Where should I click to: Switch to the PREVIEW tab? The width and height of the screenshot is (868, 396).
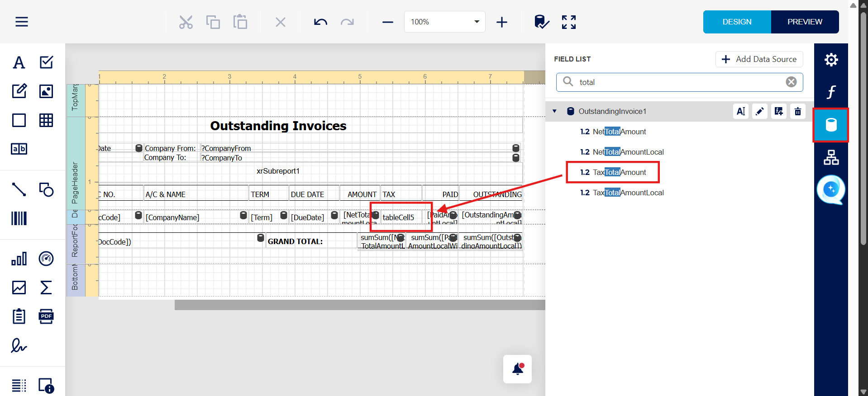[805, 22]
